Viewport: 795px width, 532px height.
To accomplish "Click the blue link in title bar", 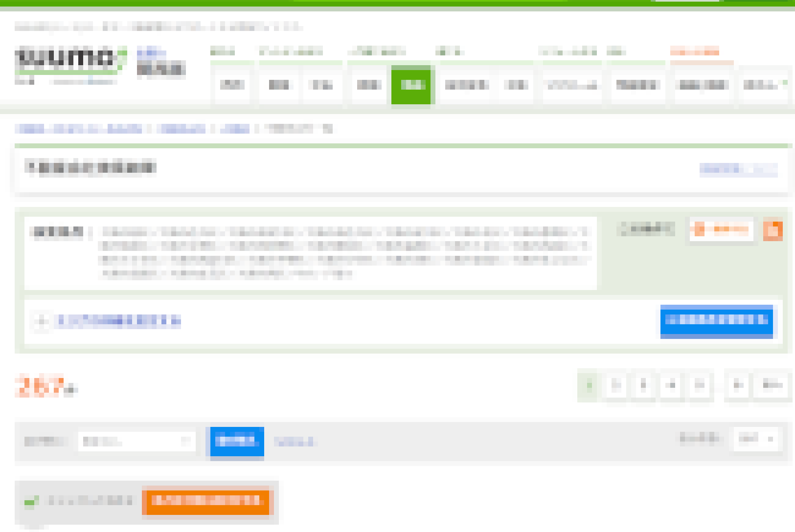I will point(738,169).
